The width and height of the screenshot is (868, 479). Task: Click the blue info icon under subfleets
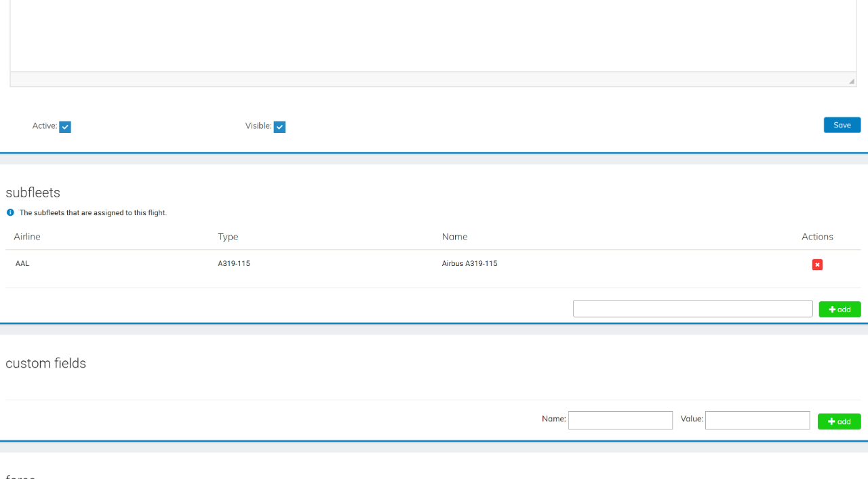pyautogui.click(x=9, y=212)
